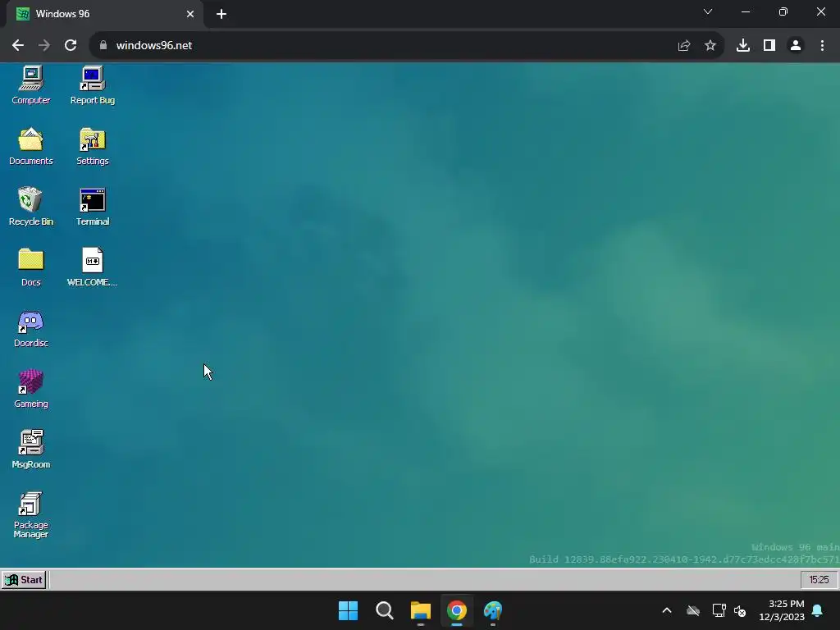
Task: Select the Recycle Bin icon
Action: click(x=31, y=207)
